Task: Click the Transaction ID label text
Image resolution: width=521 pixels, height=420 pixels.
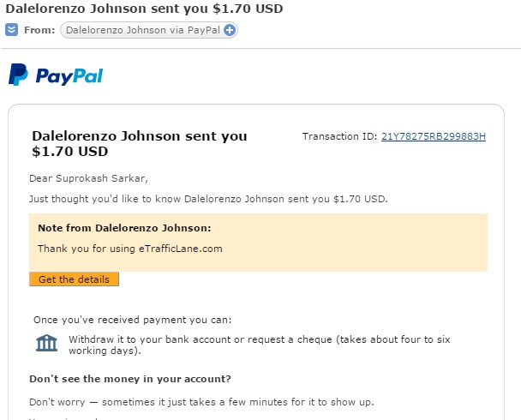Action: click(x=339, y=136)
